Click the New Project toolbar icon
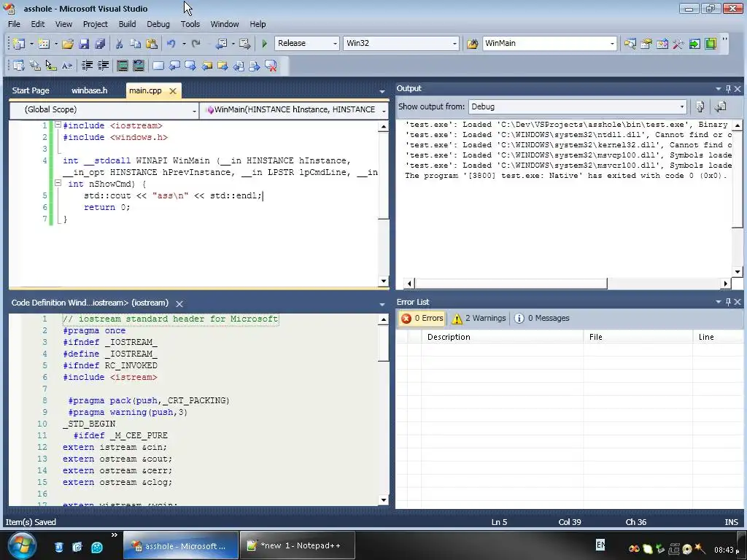 18,43
